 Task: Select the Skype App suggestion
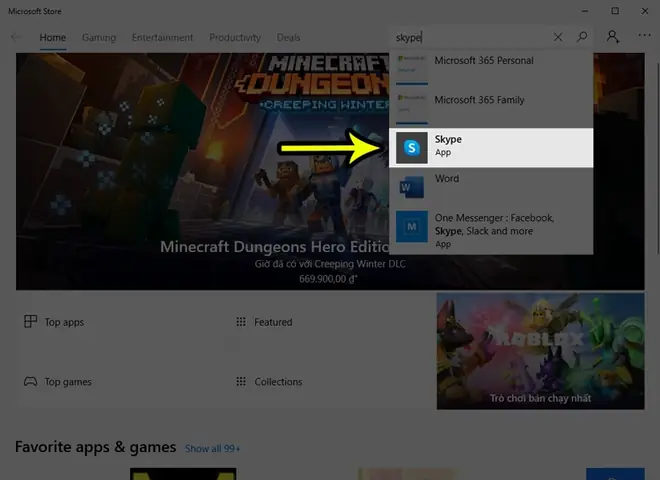point(491,148)
